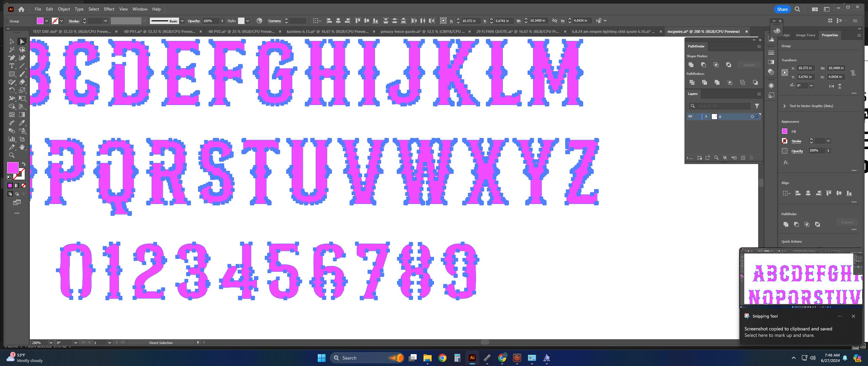Viewport: 868px width, 366px height.
Task: Open the Object menu
Action: (64, 9)
